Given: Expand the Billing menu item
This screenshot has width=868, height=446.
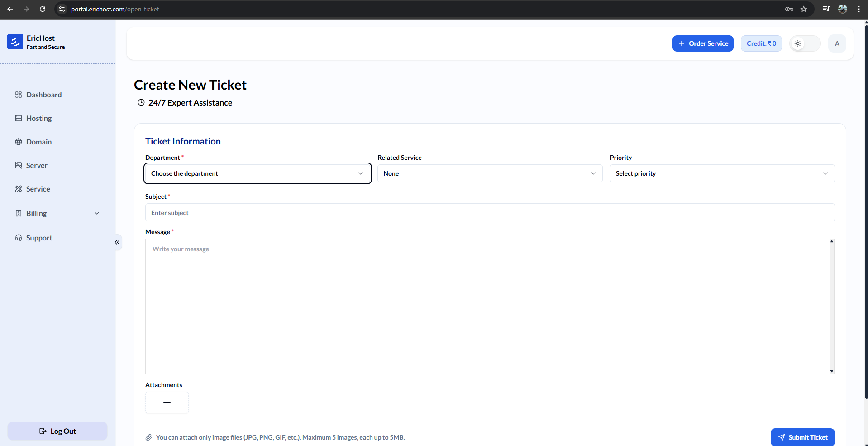Looking at the screenshot, I should pyautogui.click(x=57, y=213).
